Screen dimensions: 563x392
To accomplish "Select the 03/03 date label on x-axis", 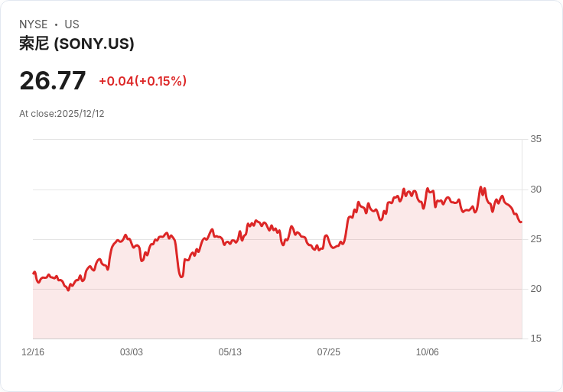I will click(131, 352).
